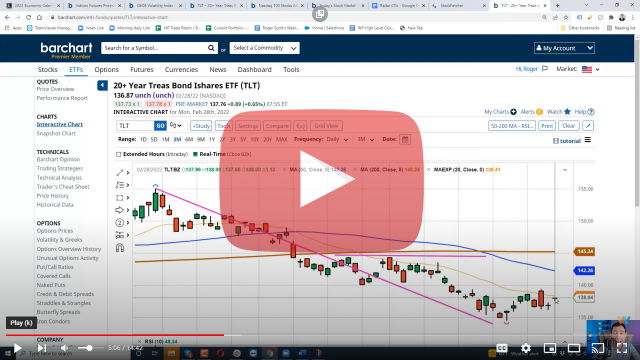Viewport: 640px width, 360px height.
Task: Switch to theater mode icon
Action: pyautogui.click(x=574, y=348)
